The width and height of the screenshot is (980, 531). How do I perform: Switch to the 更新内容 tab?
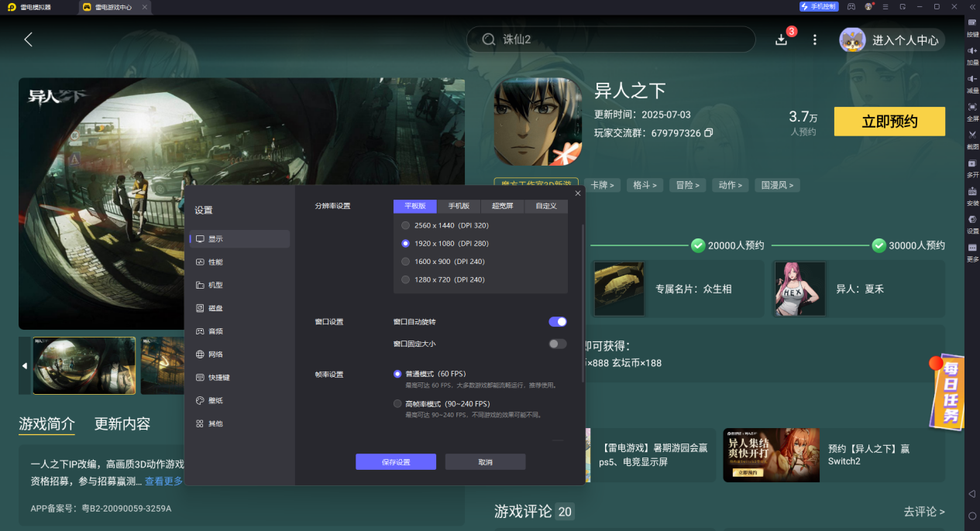tap(122, 424)
